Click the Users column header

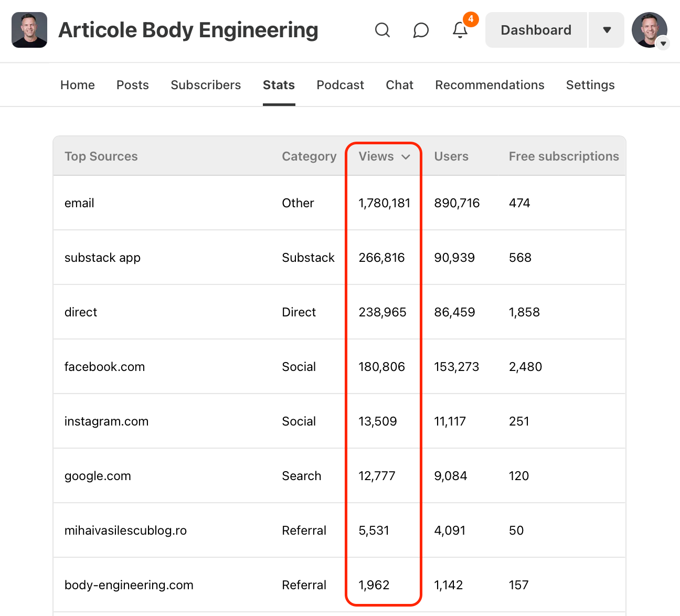tap(451, 156)
